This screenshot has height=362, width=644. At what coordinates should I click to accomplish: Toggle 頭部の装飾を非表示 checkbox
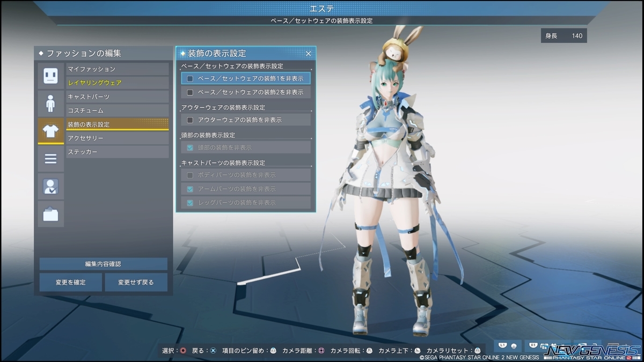[190, 147]
